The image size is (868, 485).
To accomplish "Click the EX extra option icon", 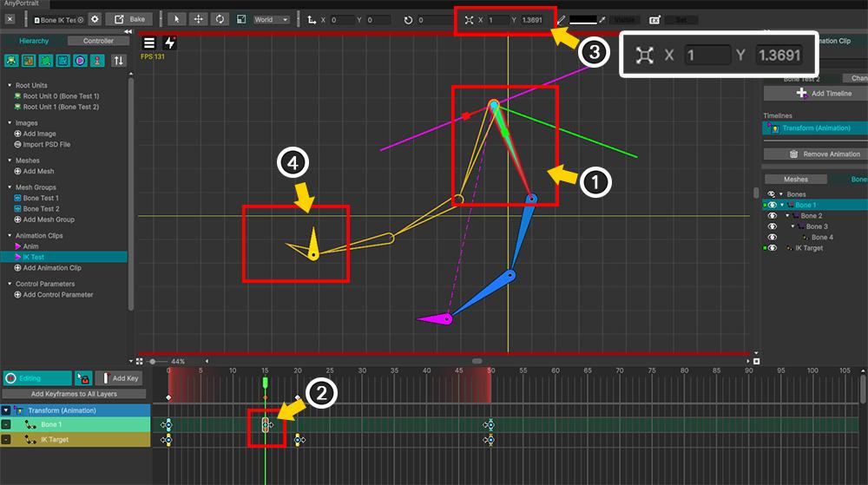I will (x=654, y=20).
